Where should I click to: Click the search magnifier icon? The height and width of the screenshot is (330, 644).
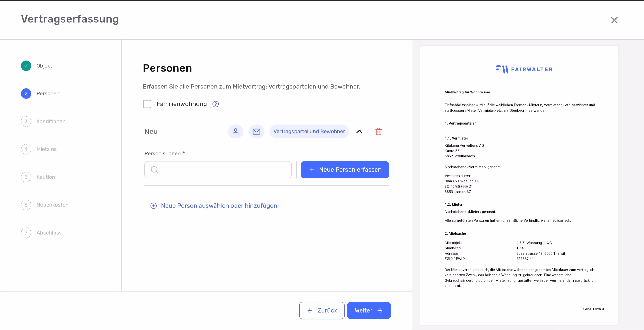[x=154, y=170]
